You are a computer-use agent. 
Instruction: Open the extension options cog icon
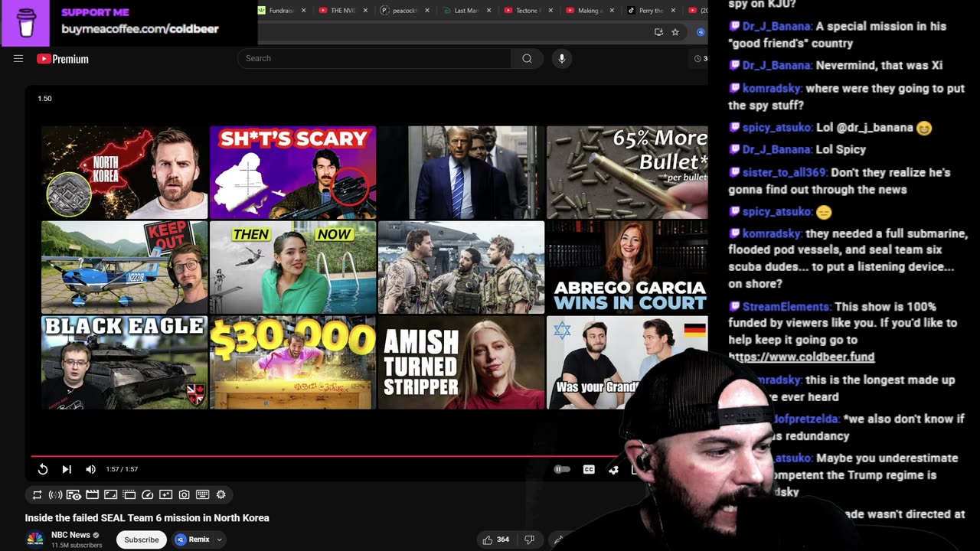(220, 495)
